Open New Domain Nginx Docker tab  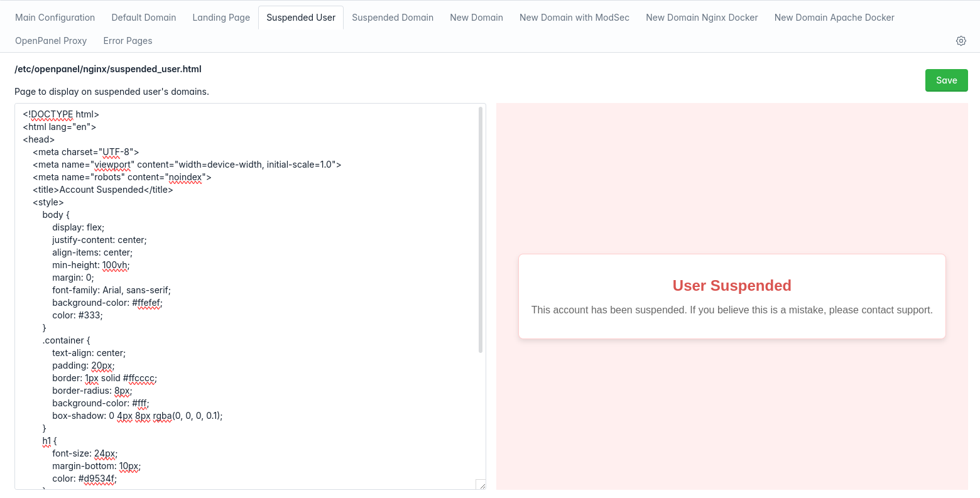click(702, 18)
